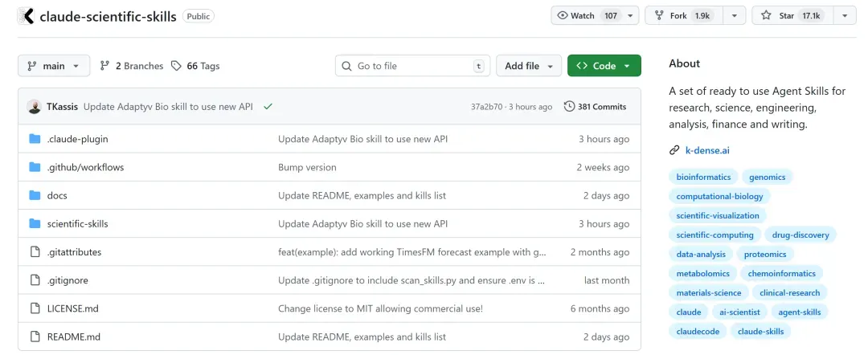The height and width of the screenshot is (355, 868).
Task: Click folder icon beside .github/workflows
Action: point(35,167)
